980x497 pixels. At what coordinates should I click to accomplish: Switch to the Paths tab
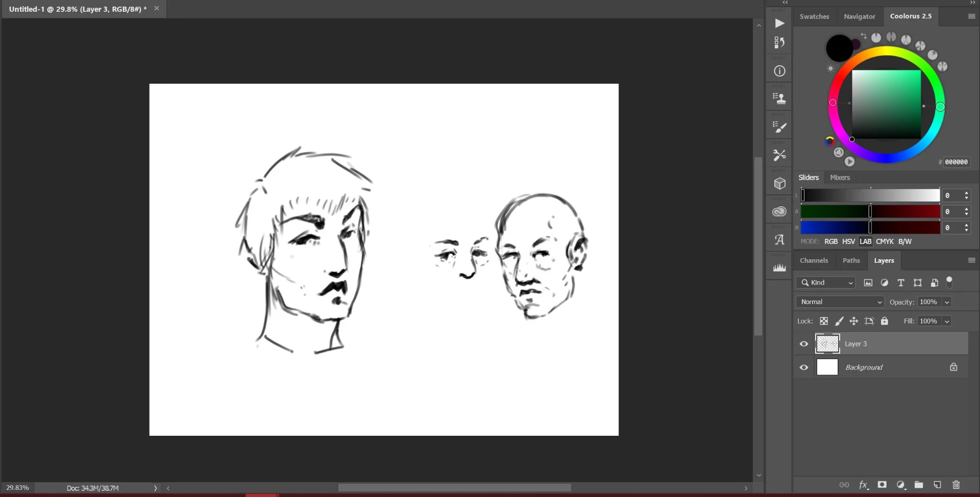851,260
